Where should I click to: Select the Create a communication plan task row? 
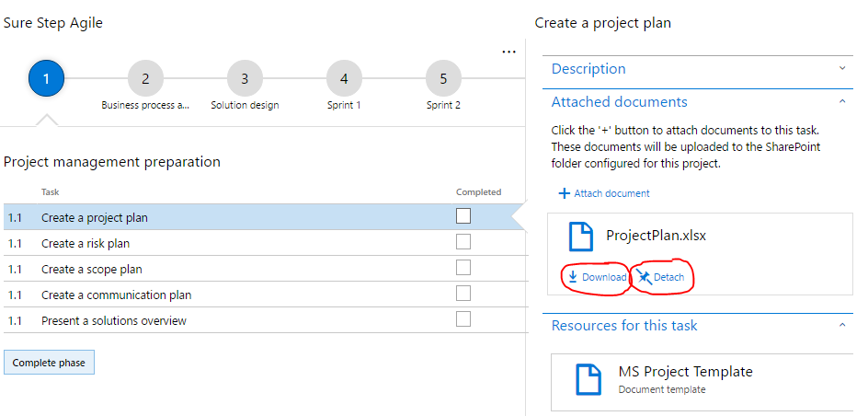[x=117, y=295]
